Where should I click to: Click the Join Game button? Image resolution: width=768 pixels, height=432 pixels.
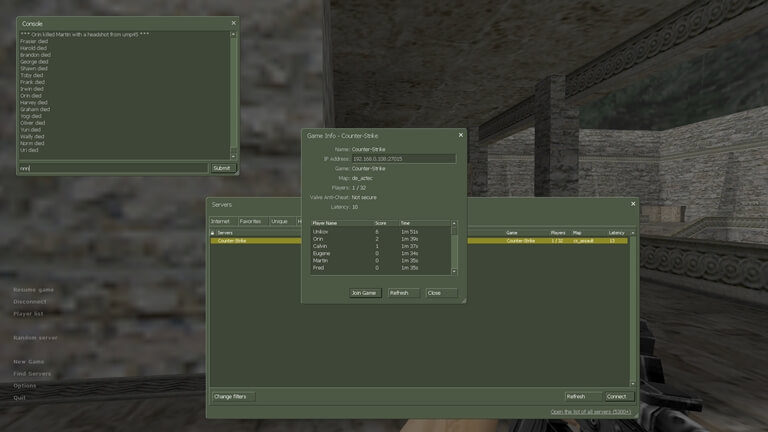coord(365,293)
